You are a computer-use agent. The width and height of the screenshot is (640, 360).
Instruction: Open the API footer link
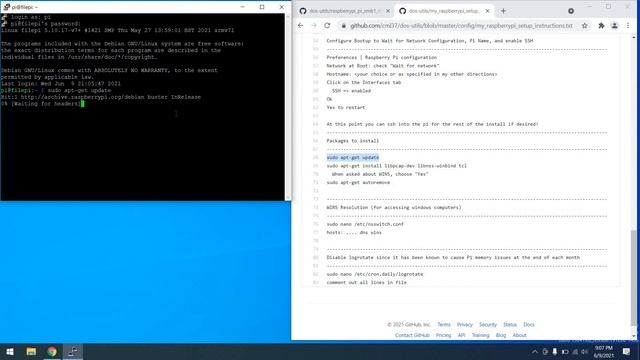click(461, 335)
